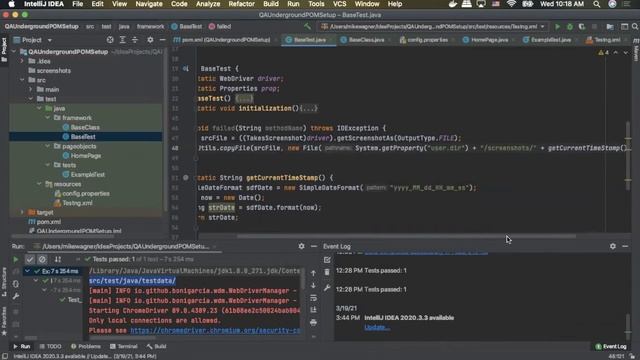This screenshot has width=640, height=360.
Task: Hide the Event Log panel
Action: coord(625,246)
